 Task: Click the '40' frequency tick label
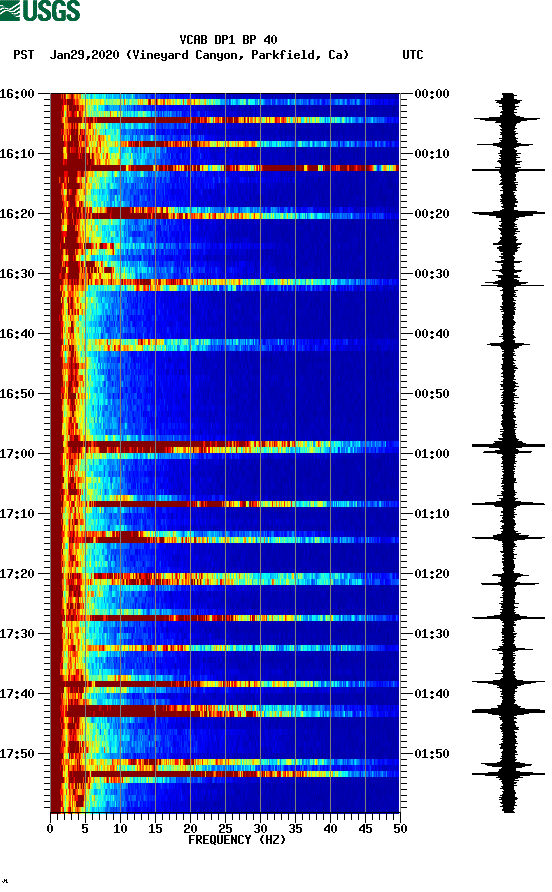(x=330, y=829)
